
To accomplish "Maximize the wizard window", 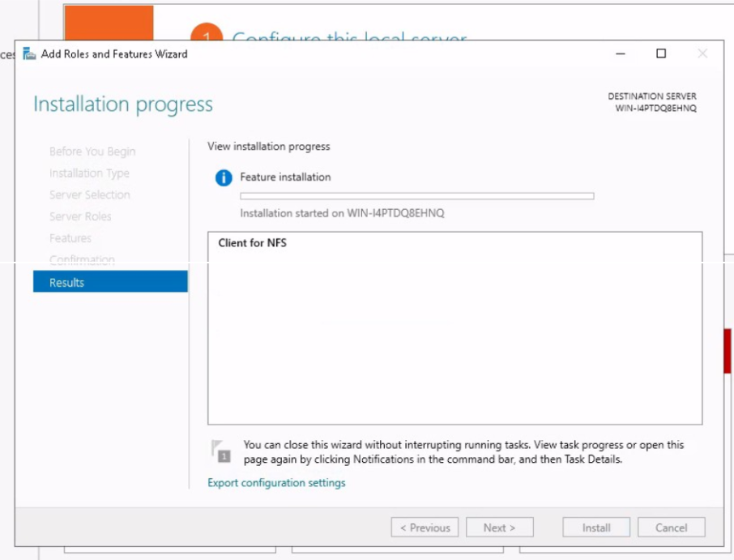I will (661, 54).
